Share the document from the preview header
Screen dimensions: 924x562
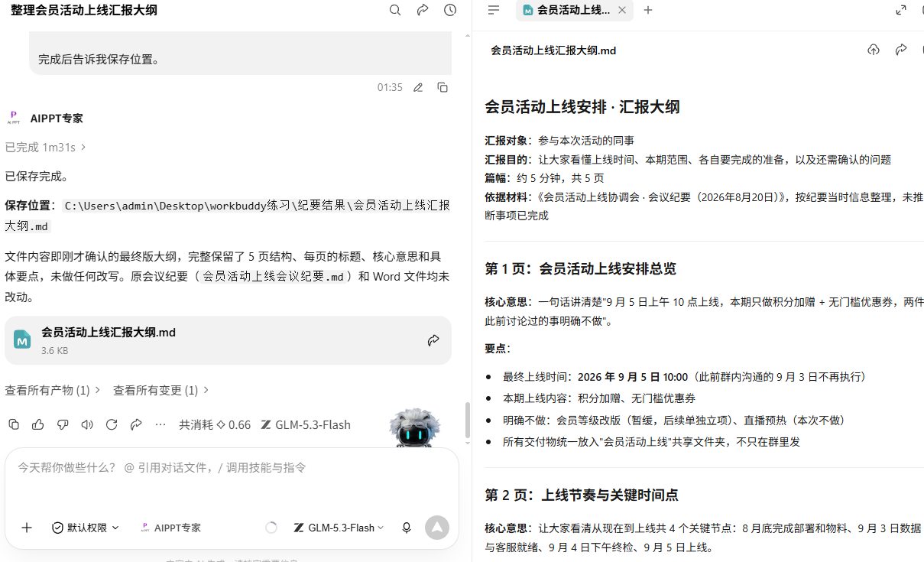pyautogui.click(x=901, y=50)
